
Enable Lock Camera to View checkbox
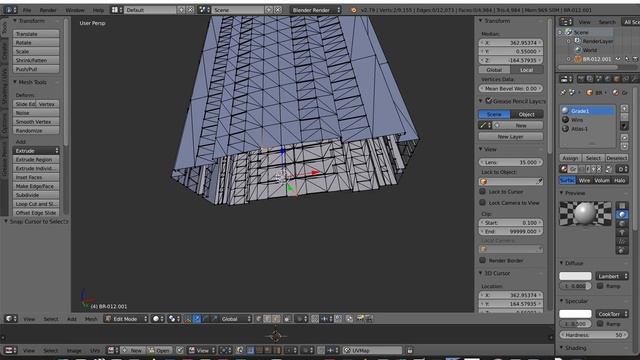[482, 203]
